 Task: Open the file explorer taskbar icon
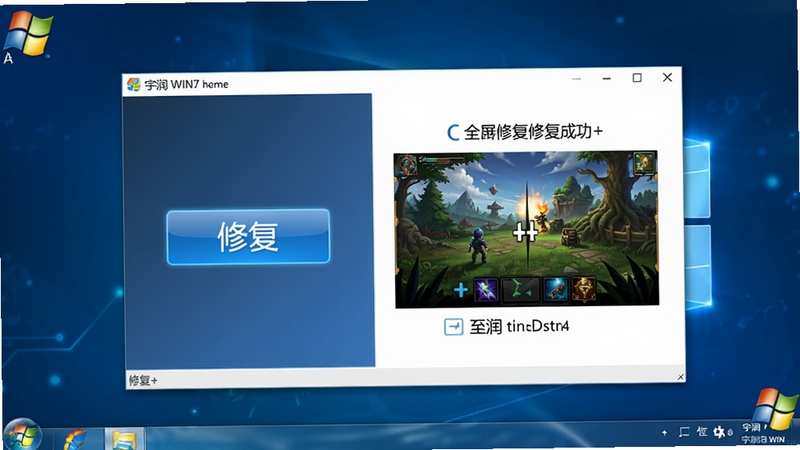pyautogui.click(x=124, y=440)
